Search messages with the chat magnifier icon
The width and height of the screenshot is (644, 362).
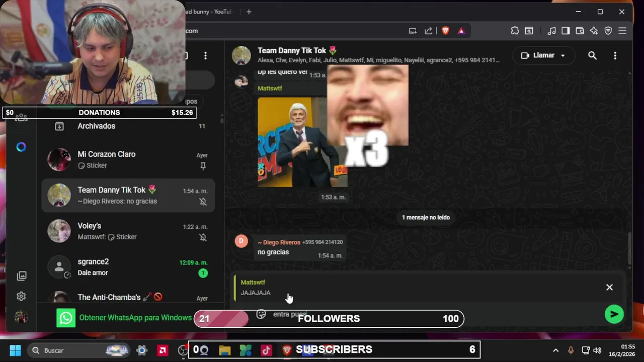pos(592,55)
